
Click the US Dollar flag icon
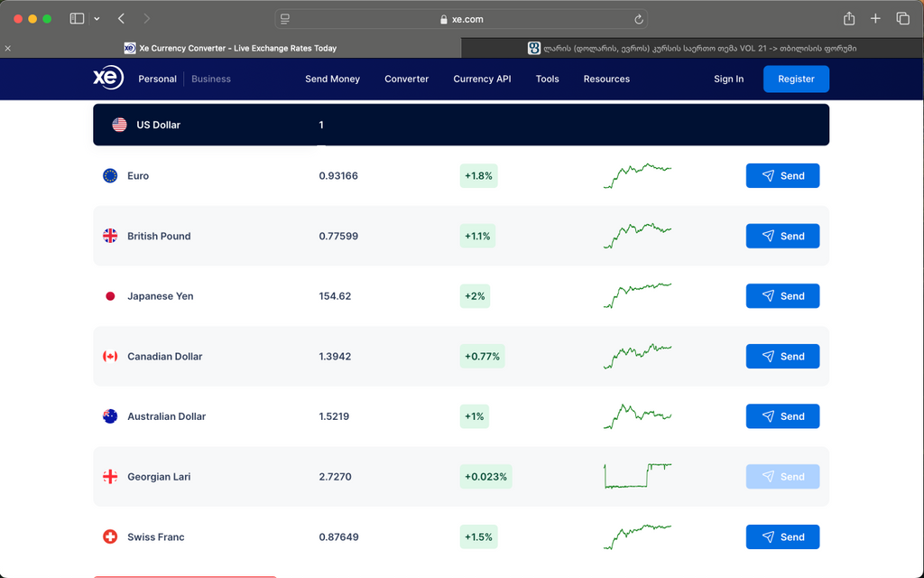pyautogui.click(x=120, y=125)
